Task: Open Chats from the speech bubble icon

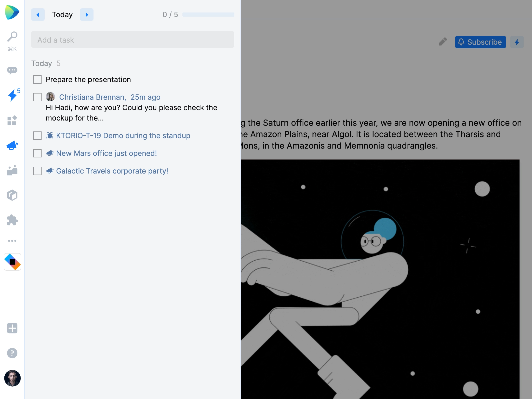Action: point(12,70)
